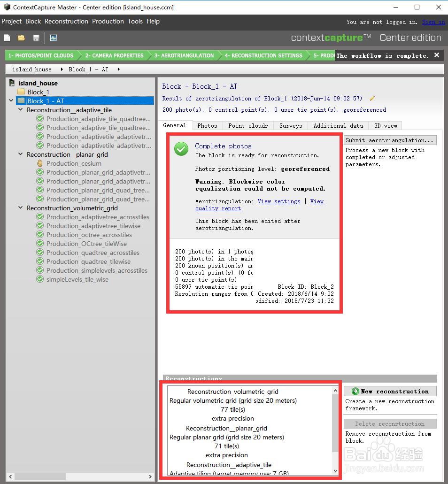448x484 pixels.
Task: Switch to the Point clouds tab
Action: (x=248, y=126)
